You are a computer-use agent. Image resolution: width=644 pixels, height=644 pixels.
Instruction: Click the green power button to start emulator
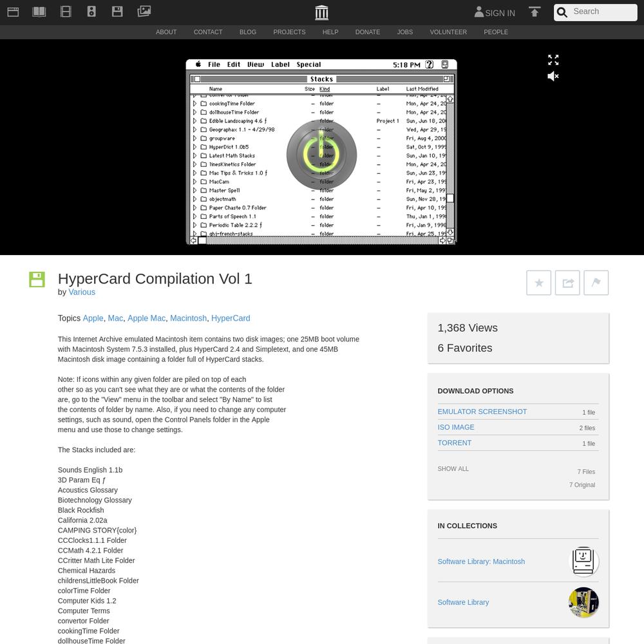point(321,155)
